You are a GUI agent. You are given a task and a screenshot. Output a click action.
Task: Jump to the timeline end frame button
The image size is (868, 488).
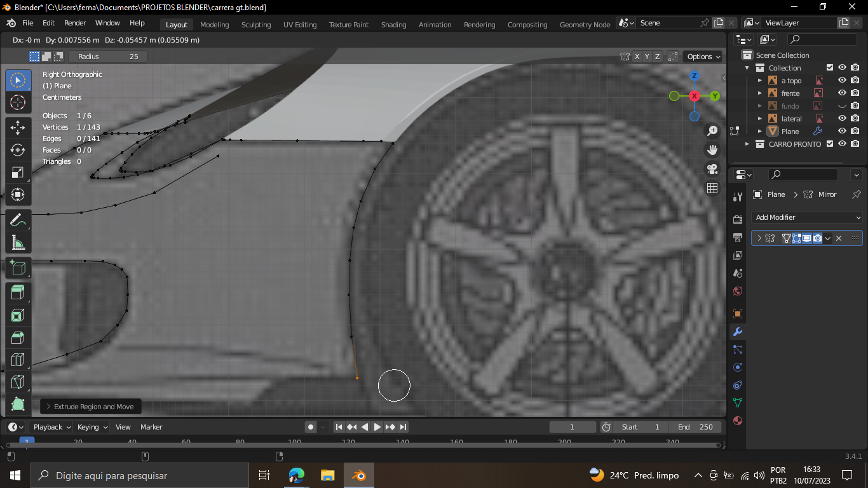[x=403, y=427]
